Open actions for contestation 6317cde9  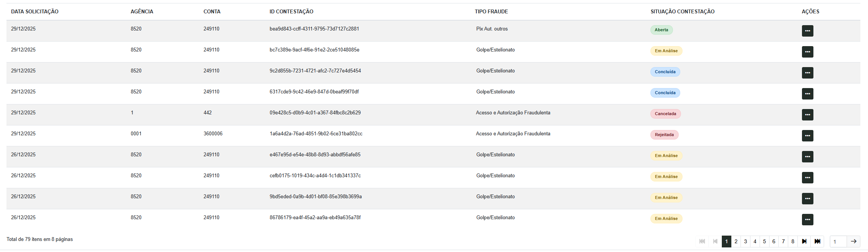807,94
